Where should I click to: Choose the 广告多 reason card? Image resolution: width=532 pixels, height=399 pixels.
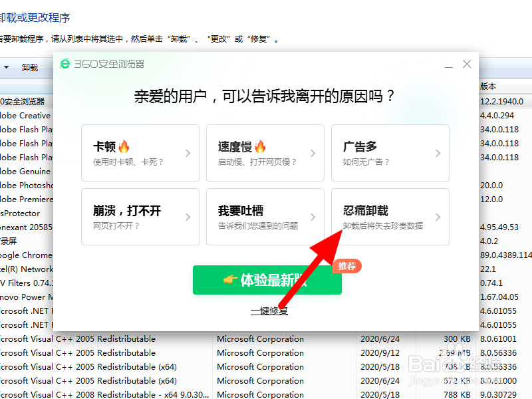(x=390, y=153)
